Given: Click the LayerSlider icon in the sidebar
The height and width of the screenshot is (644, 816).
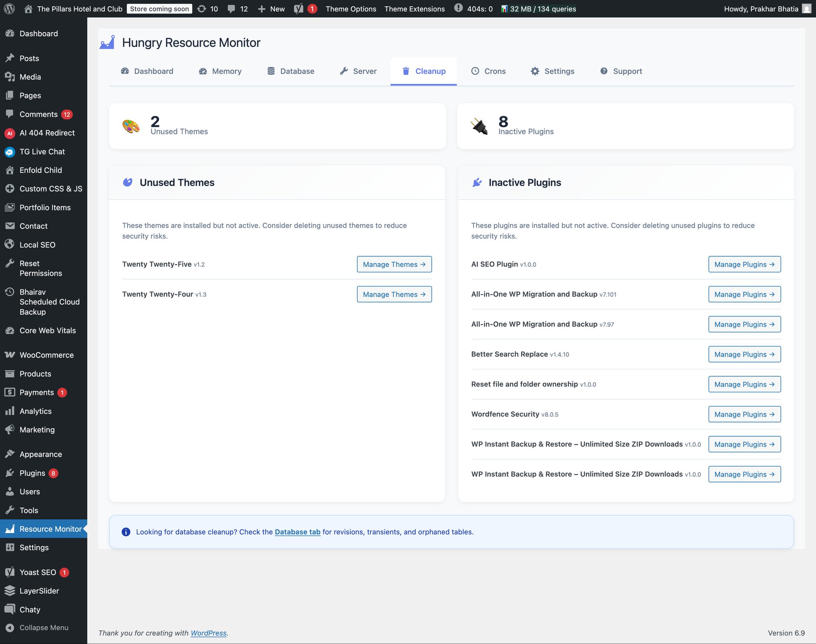Looking at the screenshot, I should tap(10, 591).
